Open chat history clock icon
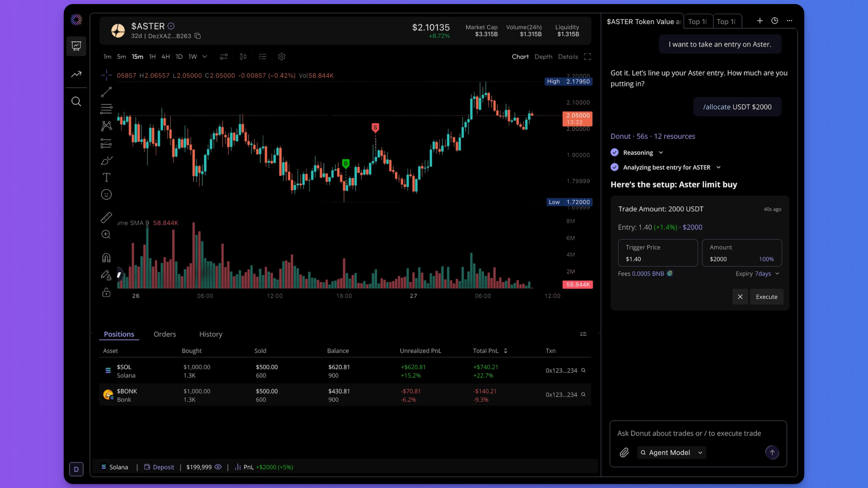This screenshot has width=868, height=488. (775, 21)
